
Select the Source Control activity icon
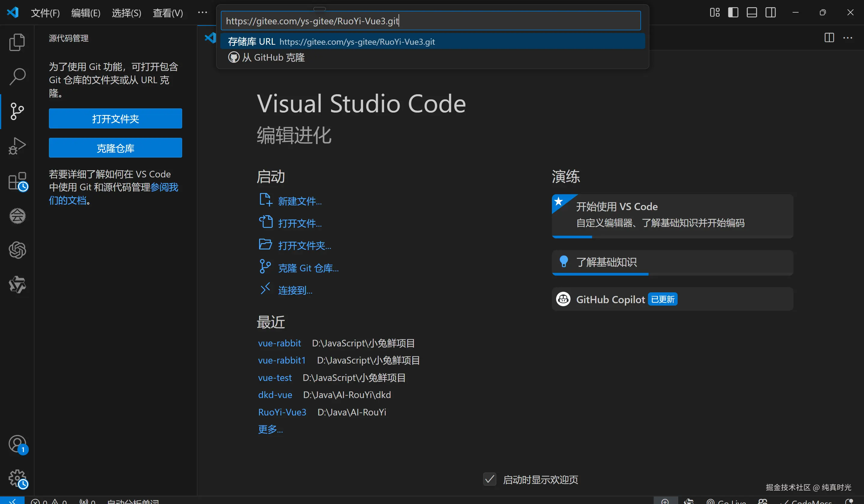click(x=17, y=111)
